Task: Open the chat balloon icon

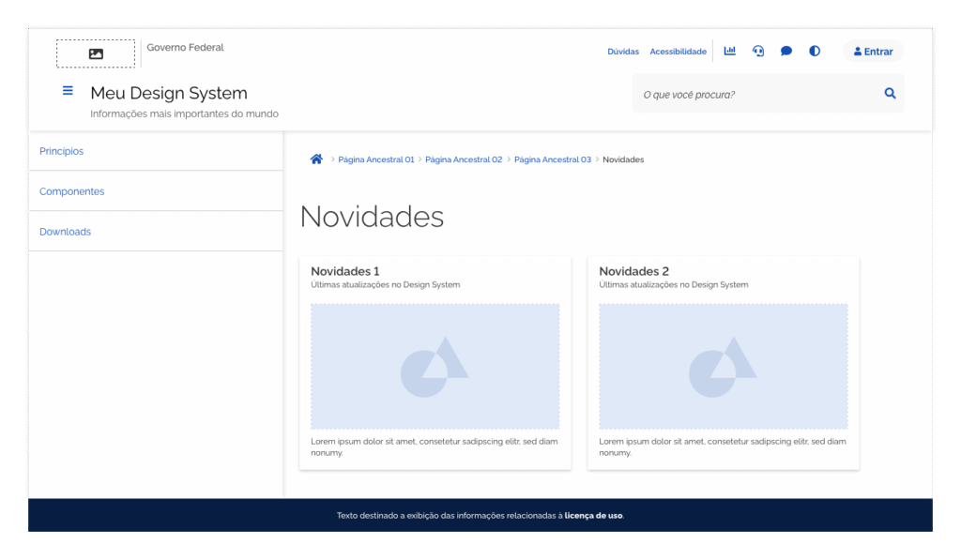Action: pyautogui.click(x=786, y=51)
